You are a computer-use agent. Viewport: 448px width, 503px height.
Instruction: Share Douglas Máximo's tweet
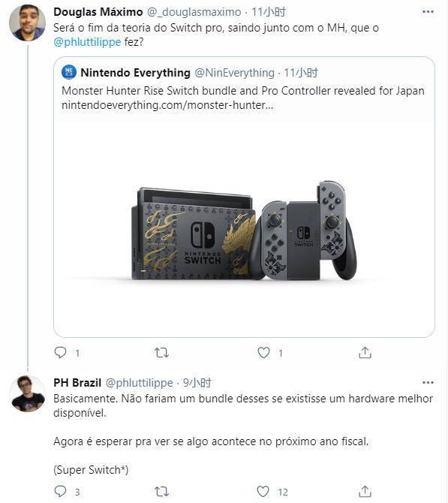365,353
